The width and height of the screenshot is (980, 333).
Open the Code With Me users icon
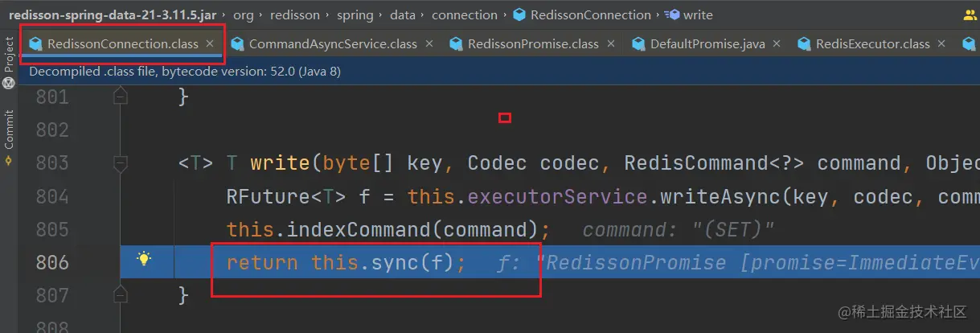click(970, 14)
